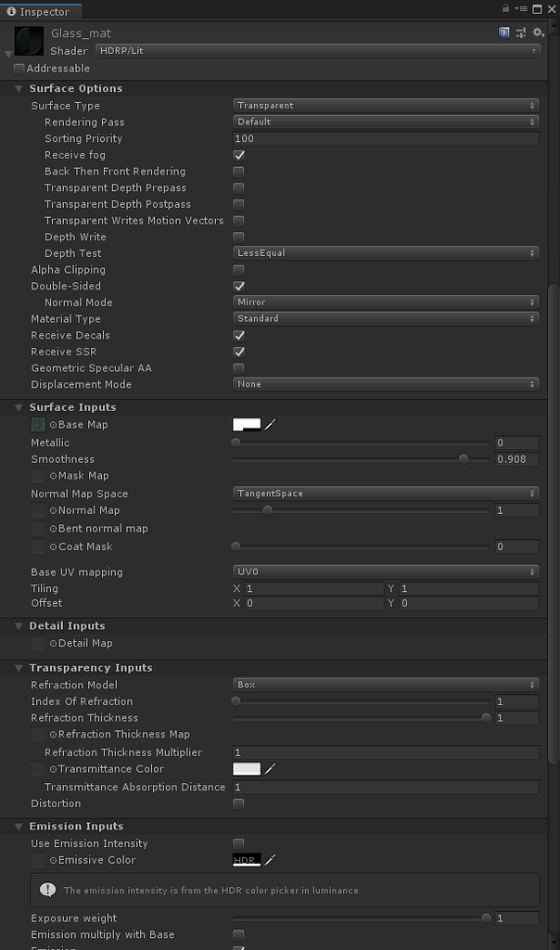The height and width of the screenshot is (950, 560).
Task: Open the material presets icon
Action: pos(521,32)
